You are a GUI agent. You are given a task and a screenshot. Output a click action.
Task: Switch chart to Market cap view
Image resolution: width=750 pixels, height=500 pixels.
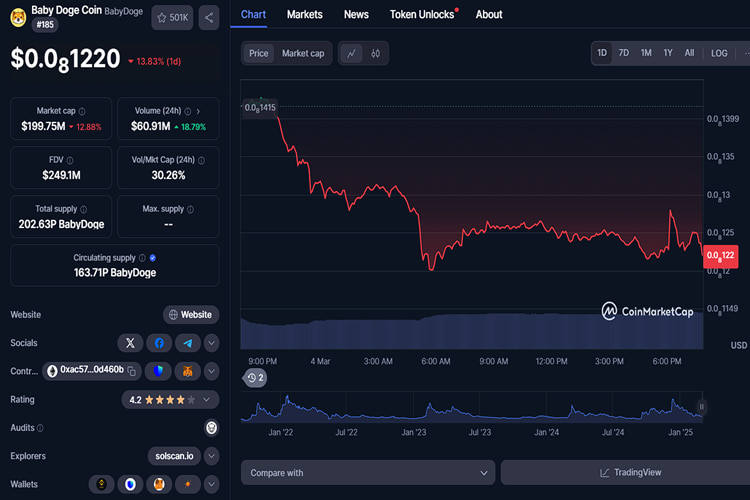(303, 53)
